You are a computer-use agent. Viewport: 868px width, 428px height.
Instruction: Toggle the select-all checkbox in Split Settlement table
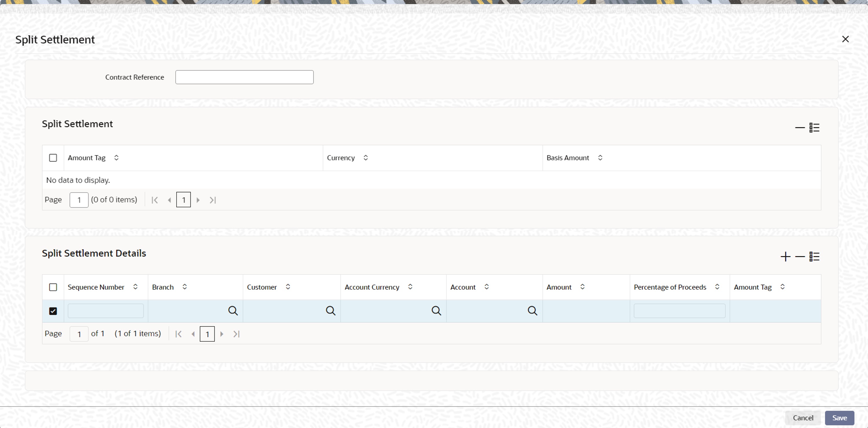pyautogui.click(x=53, y=158)
